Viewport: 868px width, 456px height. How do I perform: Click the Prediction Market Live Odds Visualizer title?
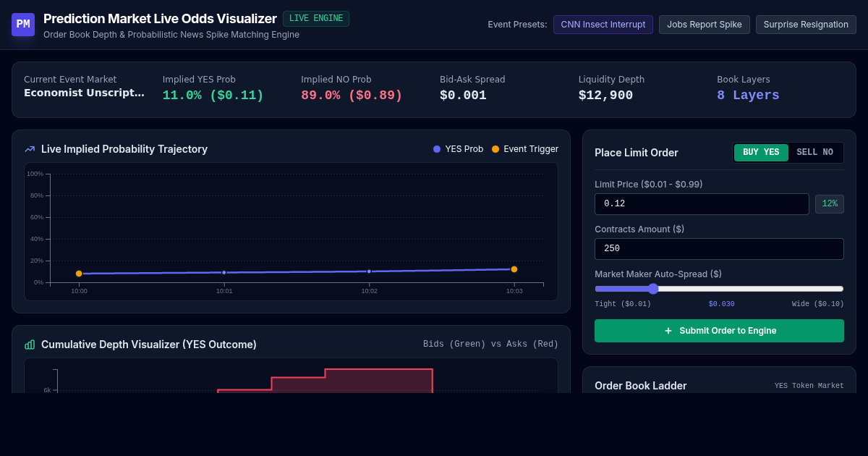pos(160,19)
